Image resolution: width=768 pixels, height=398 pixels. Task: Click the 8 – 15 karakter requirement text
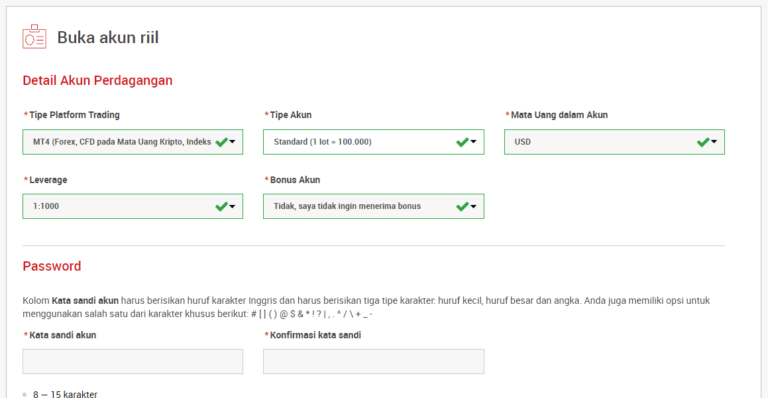click(65, 394)
